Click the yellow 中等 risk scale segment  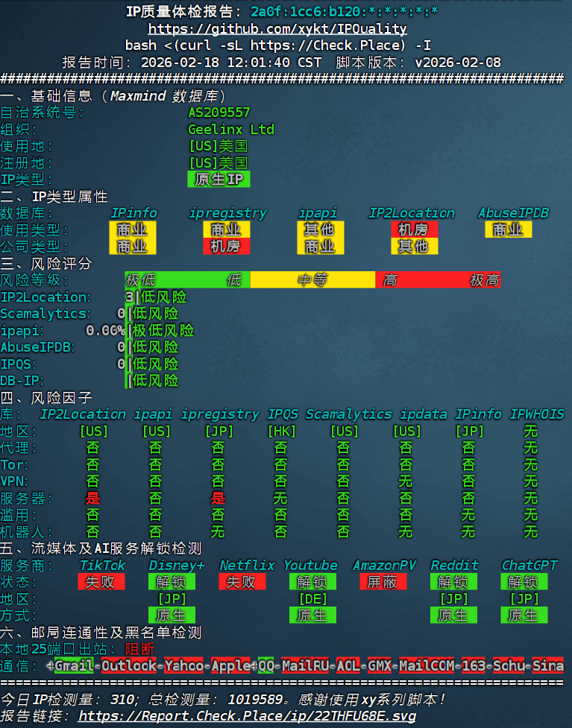[x=312, y=280]
